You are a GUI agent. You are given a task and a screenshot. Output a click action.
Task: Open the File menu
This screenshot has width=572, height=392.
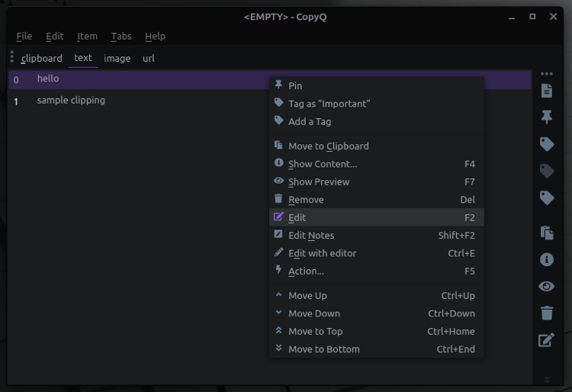pos(24,36)
